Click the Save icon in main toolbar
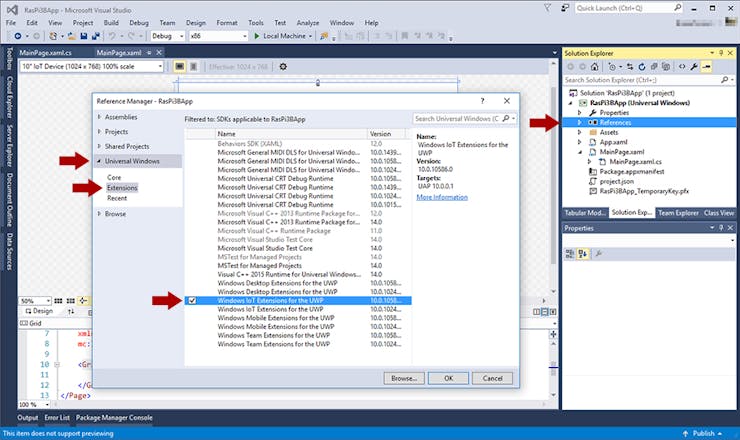740x440 pixels. pyautogui.click(x=84, y=36)
